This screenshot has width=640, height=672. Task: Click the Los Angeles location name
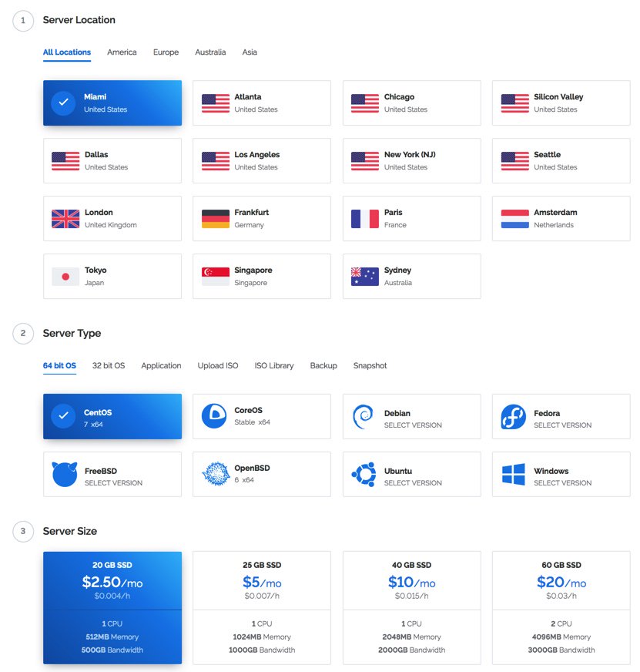tap(257, 155)
